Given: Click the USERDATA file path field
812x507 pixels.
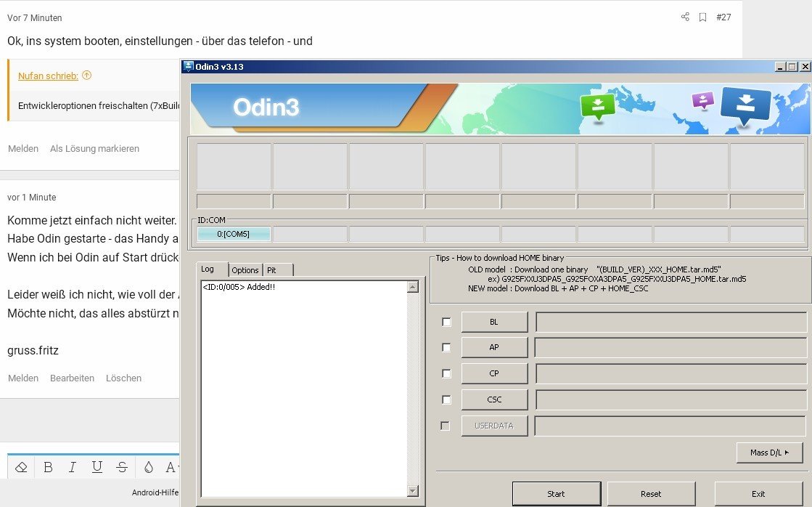Looking at the screenshot, I should coord(671,426).
